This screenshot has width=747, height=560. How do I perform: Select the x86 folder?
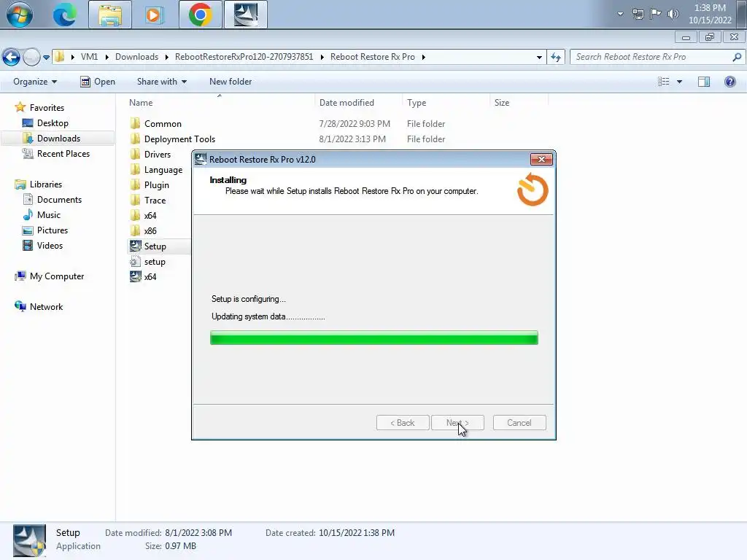coord(150,231)
